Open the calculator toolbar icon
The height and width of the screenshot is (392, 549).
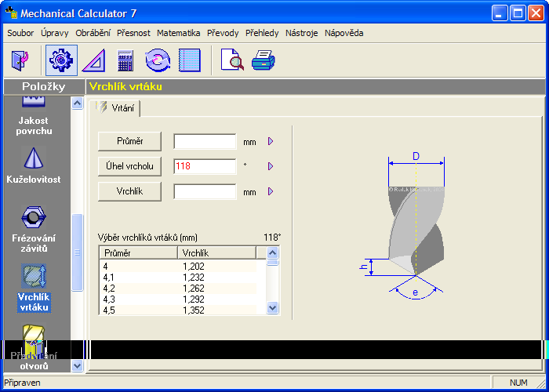(x=125, y=60)
